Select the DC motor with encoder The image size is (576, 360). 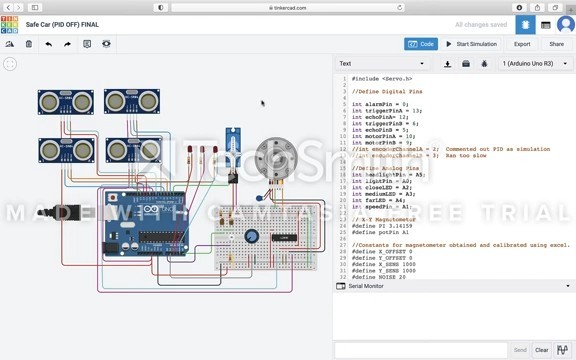click(276, 158)
